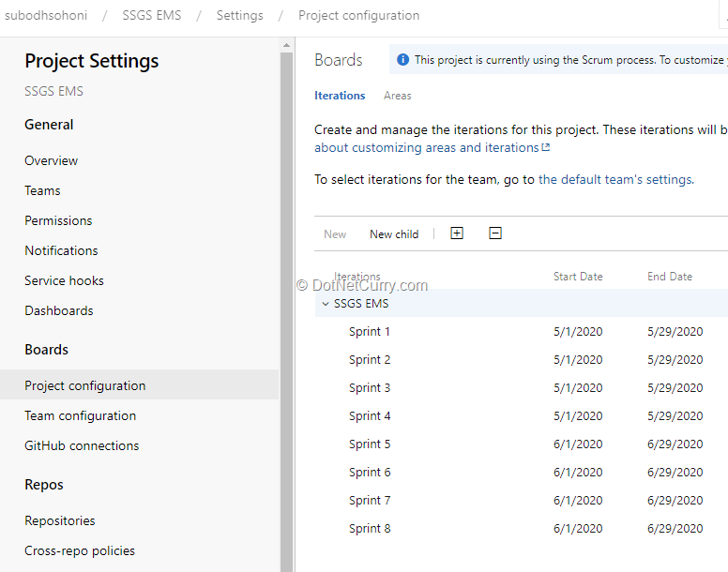Viewport: 728px width, 572px height.
Task: Go to SSGS EMS breadcrumb
Action: [152, 15]
